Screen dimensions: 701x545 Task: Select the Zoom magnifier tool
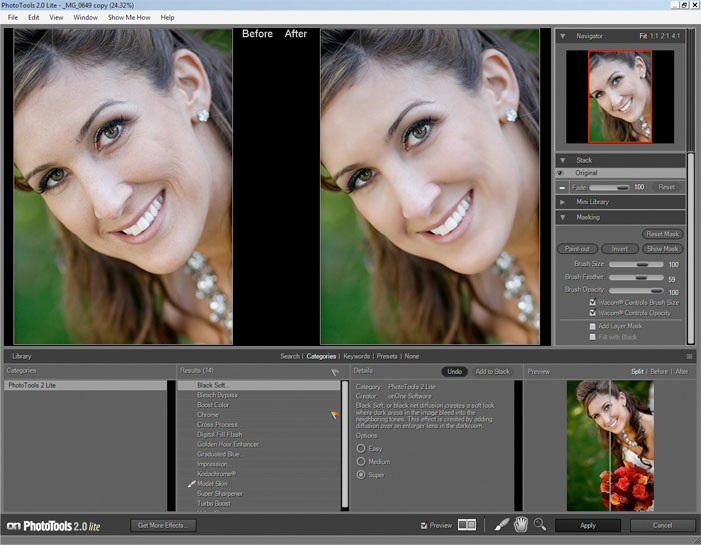pyautogui.click(x=540, y=524)
